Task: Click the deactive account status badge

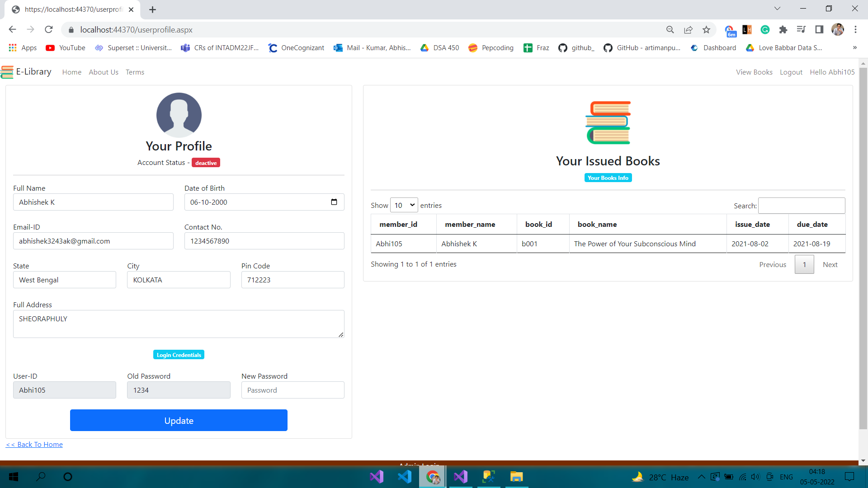Action: coord(206,163)
